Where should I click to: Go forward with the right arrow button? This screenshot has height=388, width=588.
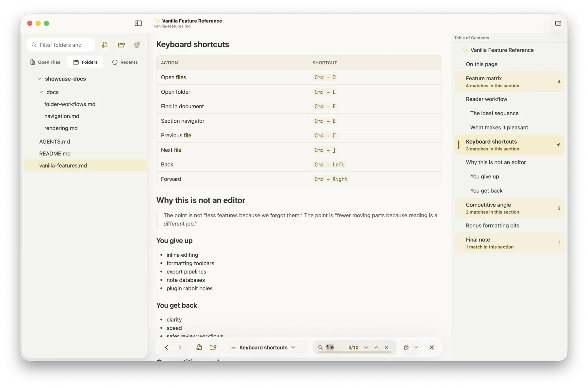180,348
